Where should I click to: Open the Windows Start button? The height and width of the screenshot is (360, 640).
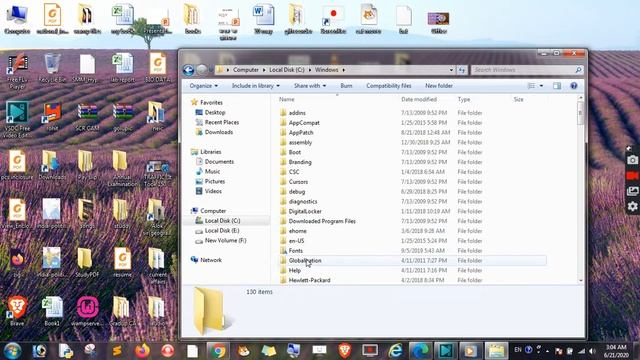point(12,351)
